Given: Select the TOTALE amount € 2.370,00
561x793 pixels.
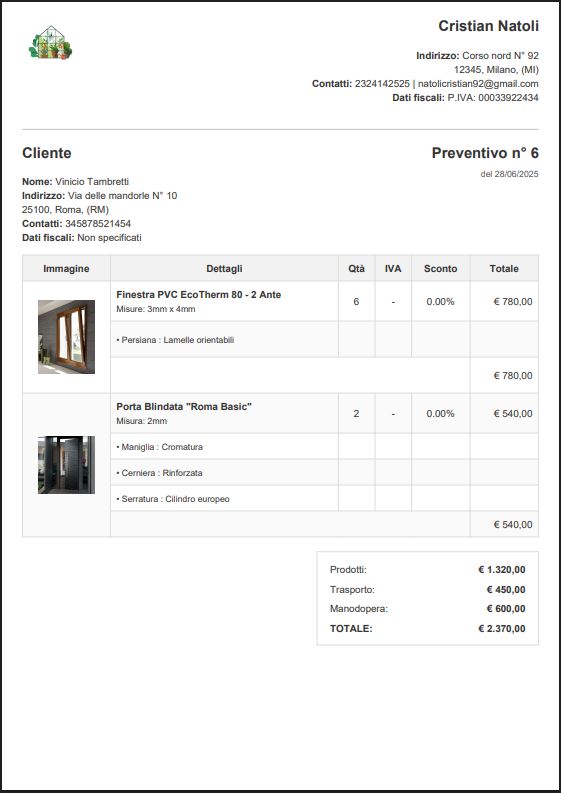Looking at the screenshot, I should click(x=502, y=629).
